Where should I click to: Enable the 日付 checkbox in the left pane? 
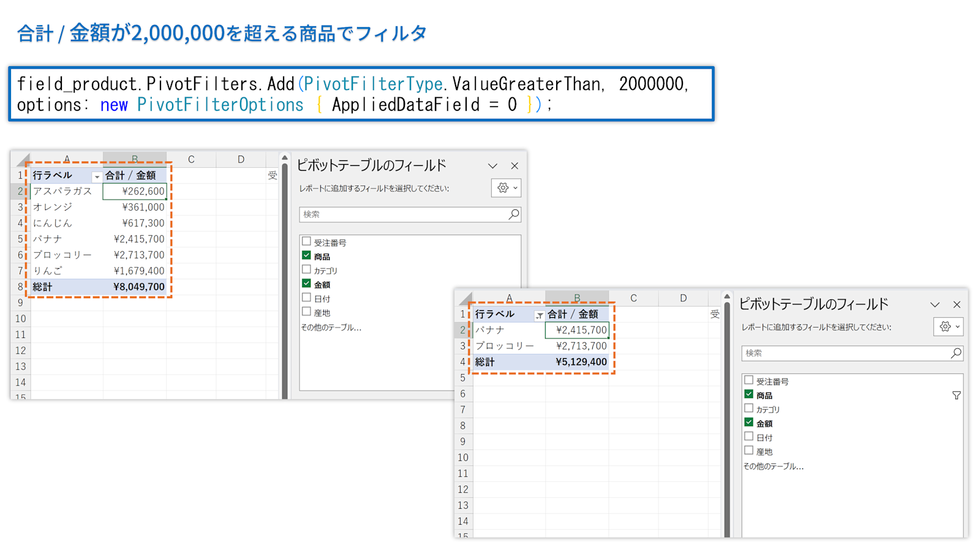(x=306, y=298)
